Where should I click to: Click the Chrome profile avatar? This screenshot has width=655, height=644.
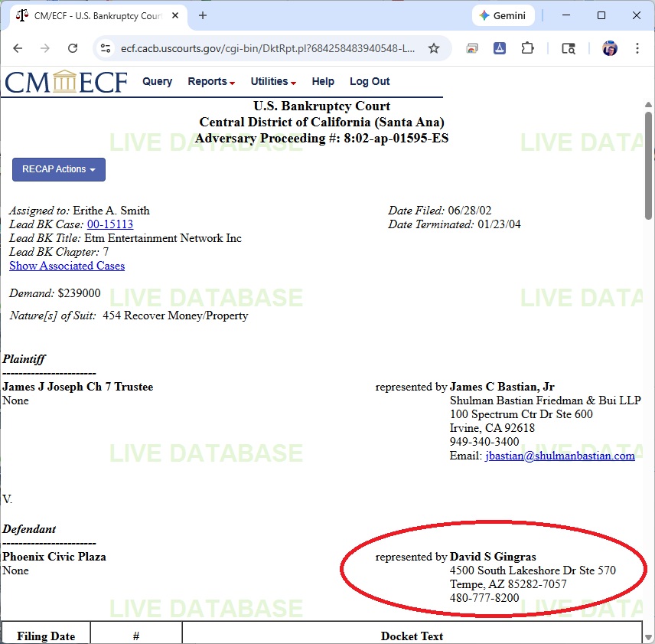pos(609,48)
